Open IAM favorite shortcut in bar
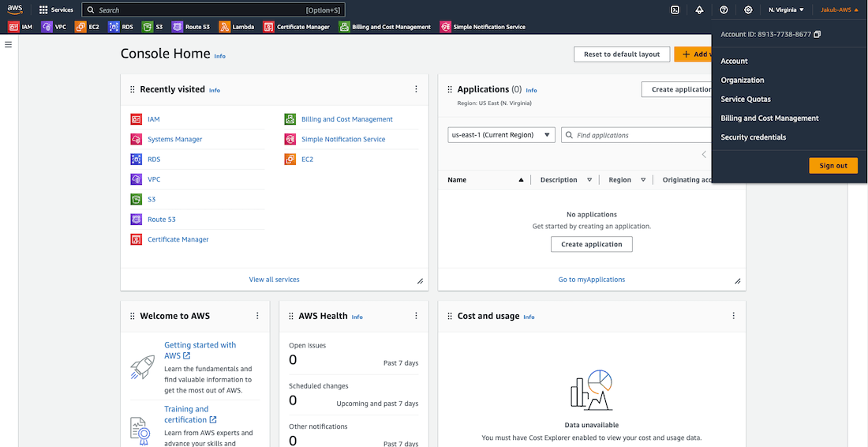 pyautogui.click(x=20, y=27)
